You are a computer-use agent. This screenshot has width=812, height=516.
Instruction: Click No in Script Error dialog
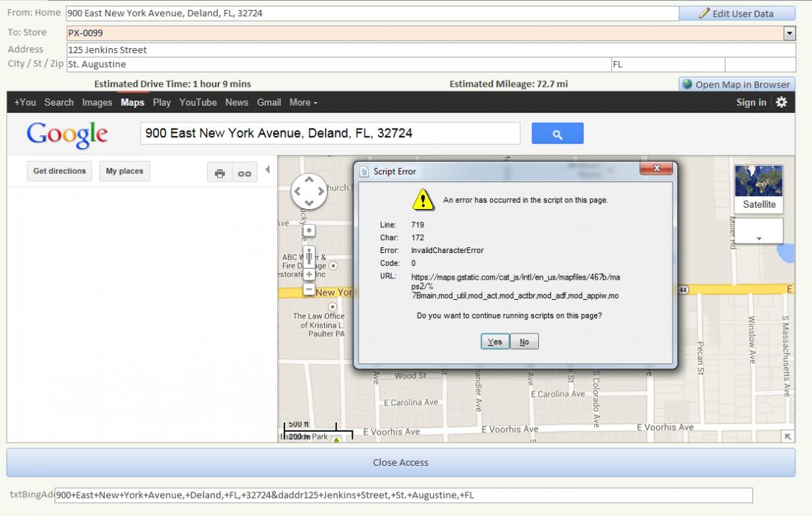pyautogui.click(x=524, y=341)
